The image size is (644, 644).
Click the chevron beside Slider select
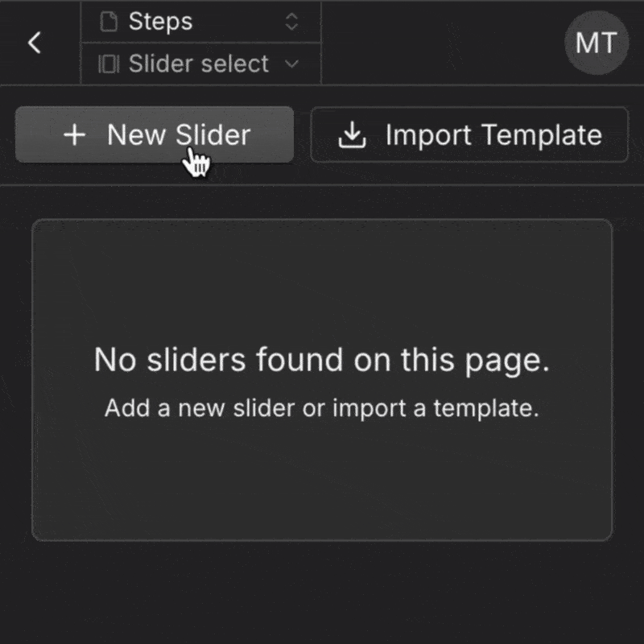[293, 64]
